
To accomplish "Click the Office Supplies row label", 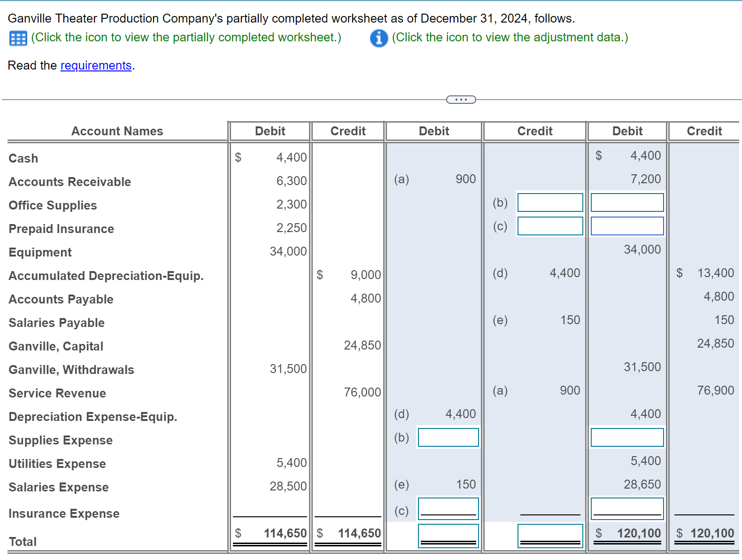I will coord(53,205).
